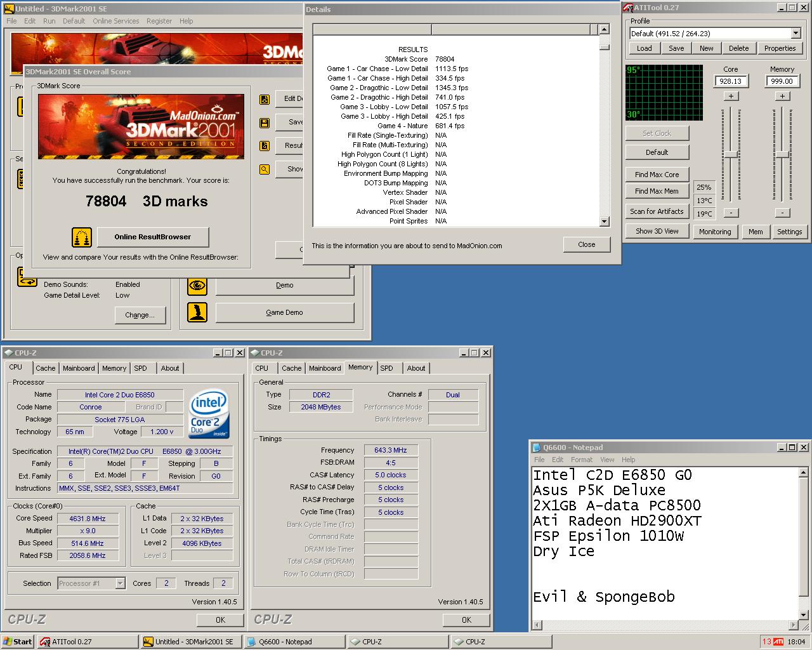Switch to ATITool 0.27 in taskbar
This screenshot has width=812, height=650.
click(x=88, y=642)
